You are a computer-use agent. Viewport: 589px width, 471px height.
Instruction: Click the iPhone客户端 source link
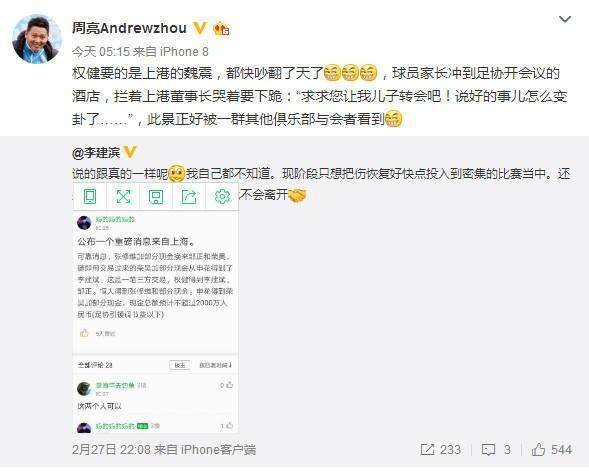click(219, 450)
